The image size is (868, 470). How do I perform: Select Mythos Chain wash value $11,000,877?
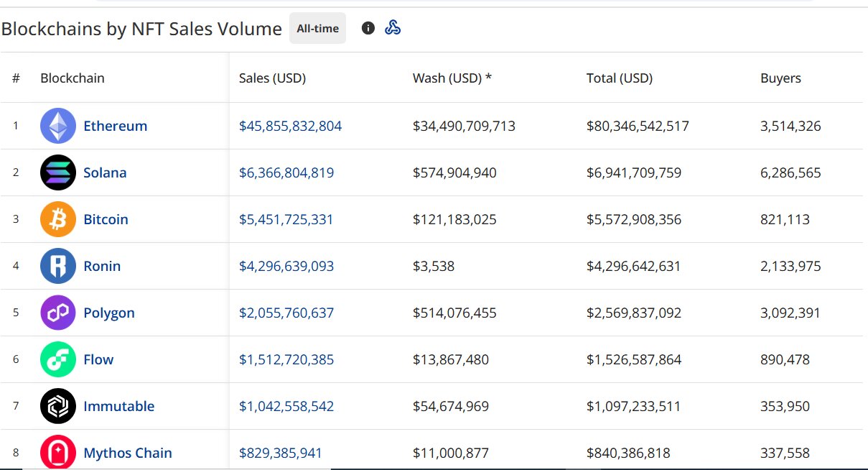[x=451, y=453]
